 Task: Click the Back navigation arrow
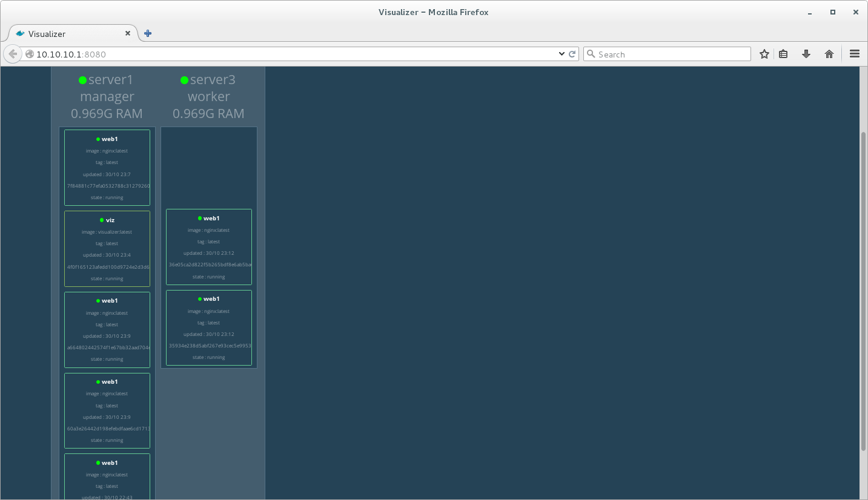point(12,54)
